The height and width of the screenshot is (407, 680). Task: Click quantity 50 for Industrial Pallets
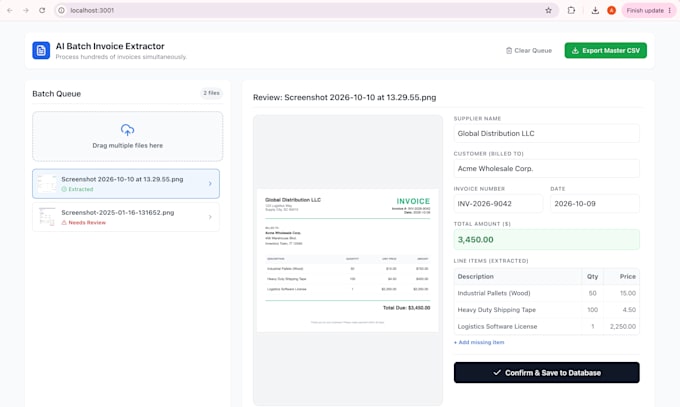(x=592, y=293)
